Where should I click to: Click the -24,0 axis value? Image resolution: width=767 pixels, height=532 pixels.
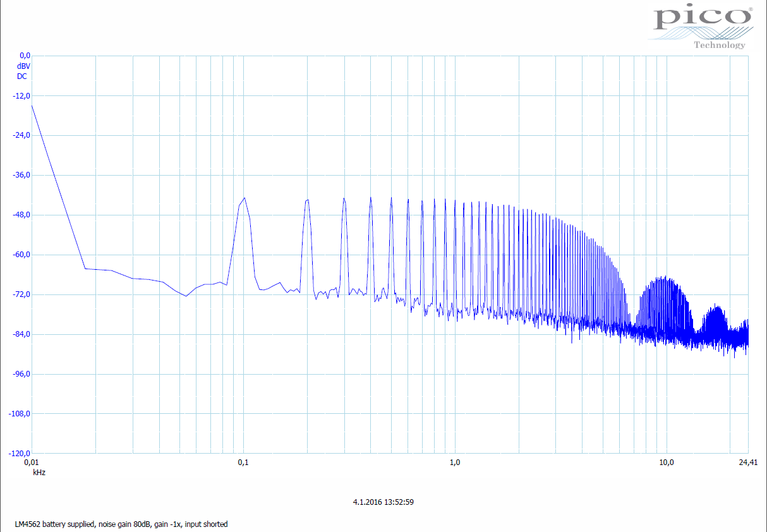(23, 135)
